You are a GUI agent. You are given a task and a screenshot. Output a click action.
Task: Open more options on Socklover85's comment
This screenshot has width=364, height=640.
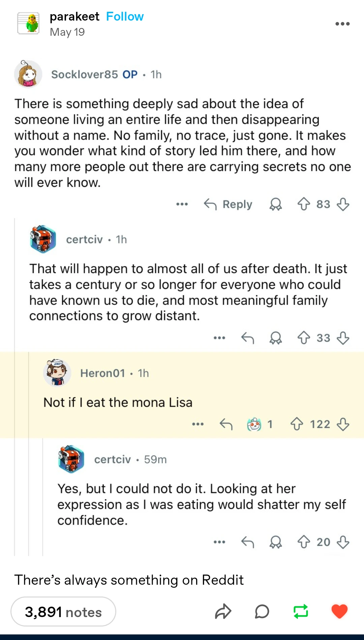182,204
